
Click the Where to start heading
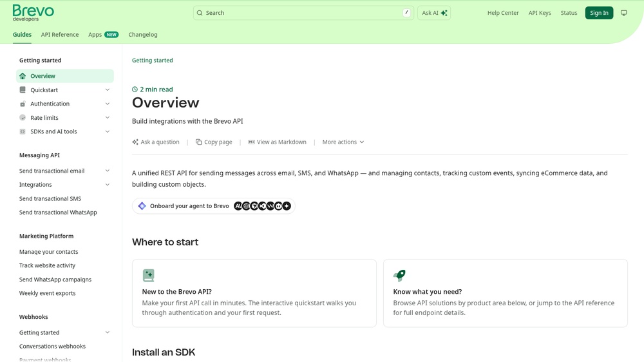click(165, 242)
